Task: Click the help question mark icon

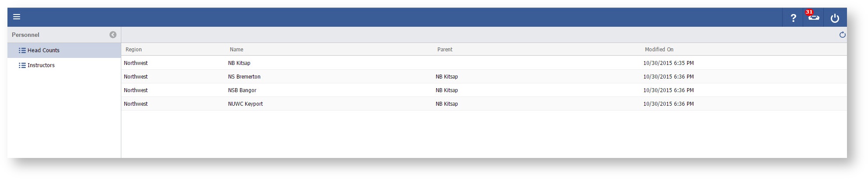Action: pyautogui.click(x=793, y=18)
